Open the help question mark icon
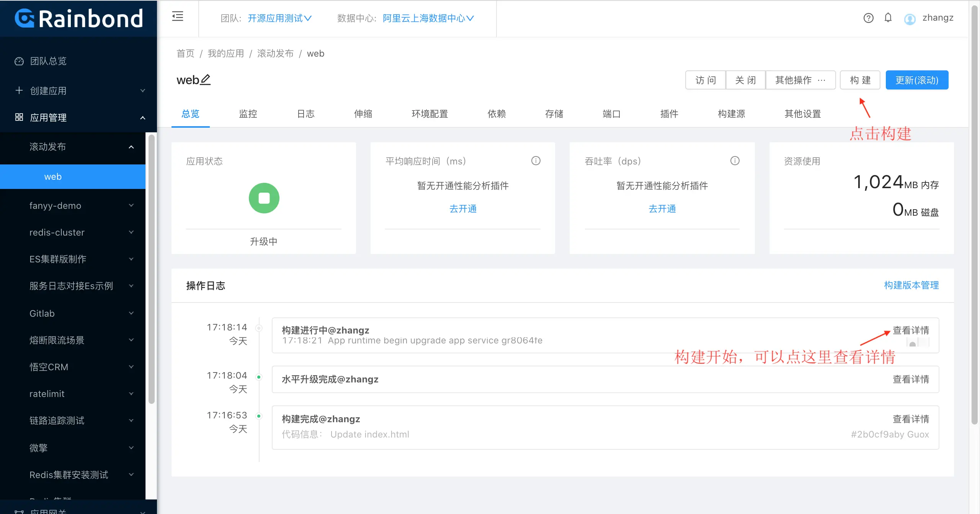The height and width of the screenshot is (514, 980). click(x=868, y=18)
